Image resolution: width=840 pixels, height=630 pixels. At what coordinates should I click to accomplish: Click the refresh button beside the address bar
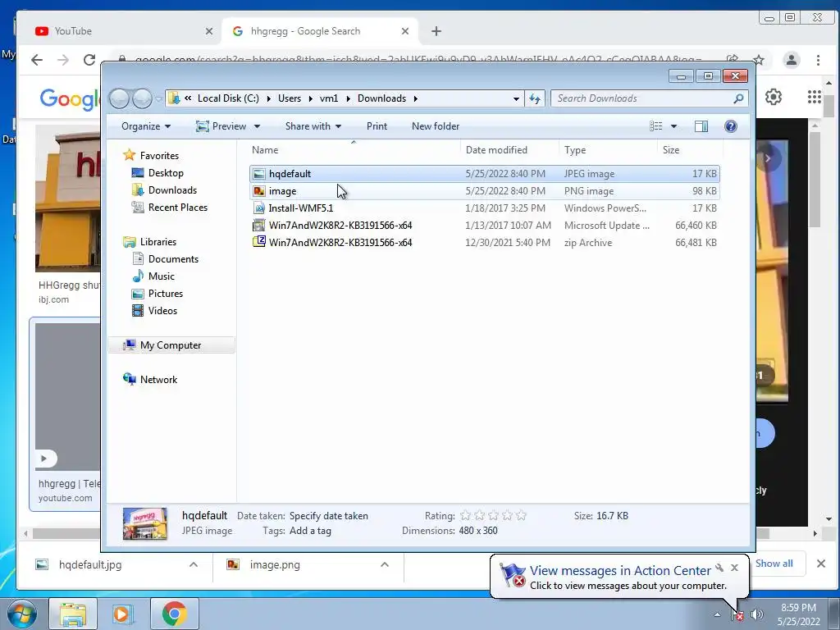(535, 98)
